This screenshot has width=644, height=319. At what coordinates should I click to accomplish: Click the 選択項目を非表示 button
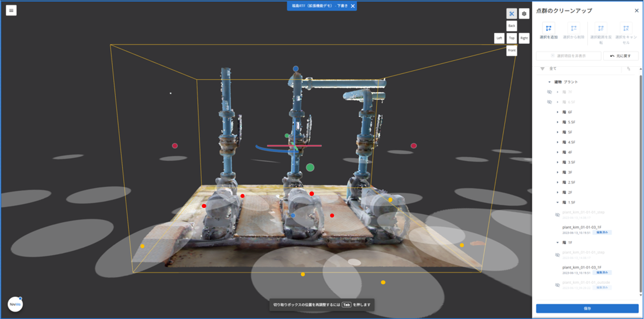(569, 56)
